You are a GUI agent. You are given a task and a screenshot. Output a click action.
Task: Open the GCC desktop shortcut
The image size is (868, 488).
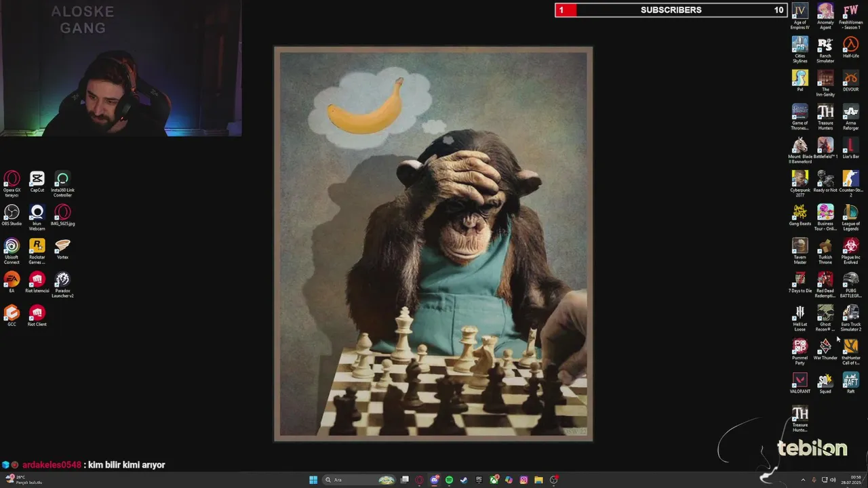[x=12, y=316]
